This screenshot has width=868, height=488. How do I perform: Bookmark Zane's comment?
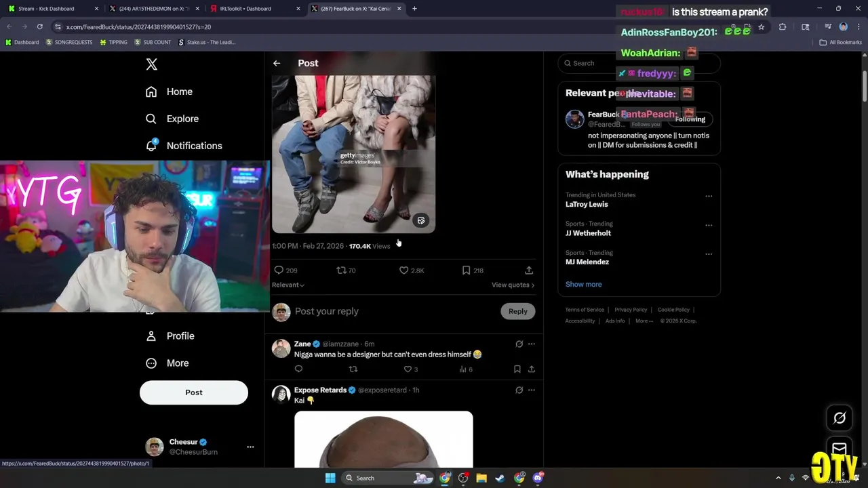coord(517,369)
